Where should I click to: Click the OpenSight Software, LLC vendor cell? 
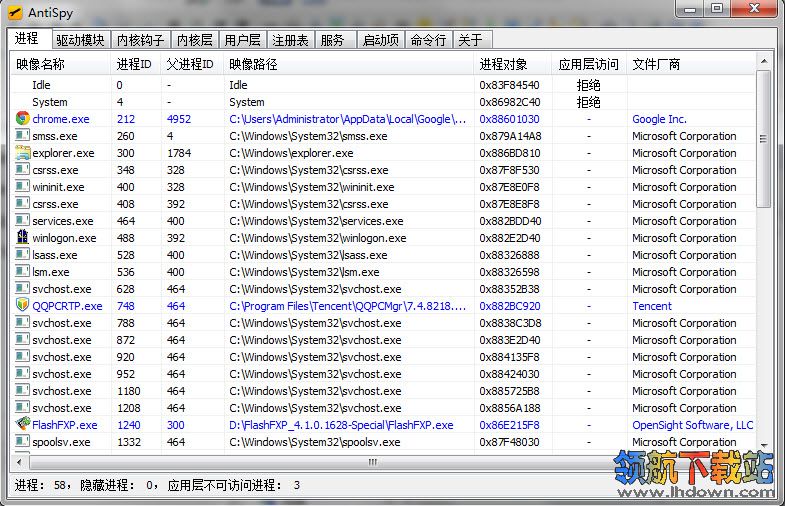point(692,425)
